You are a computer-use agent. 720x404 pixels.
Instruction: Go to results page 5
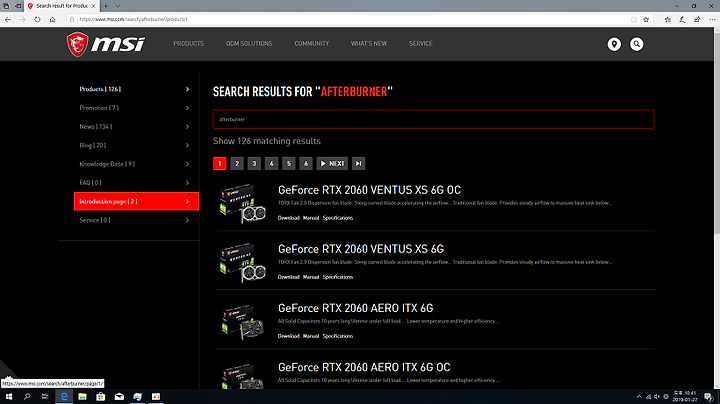pyautogui.click(x=289, y=163)
